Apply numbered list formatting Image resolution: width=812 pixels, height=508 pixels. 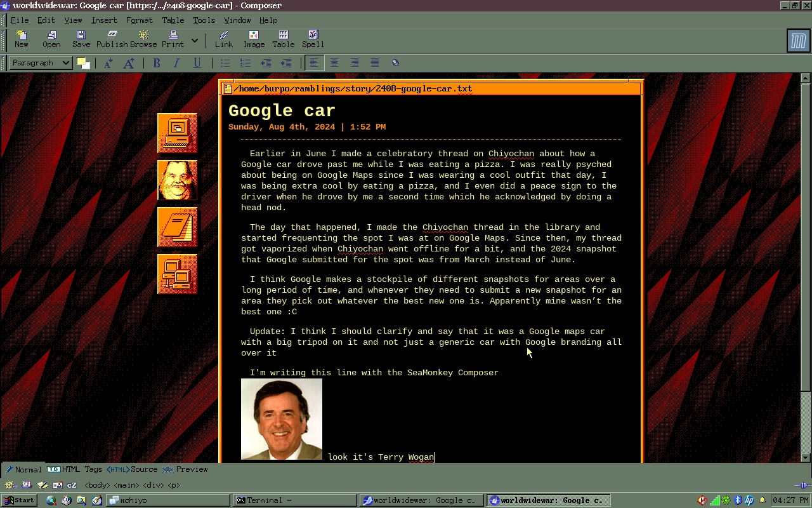246,63
